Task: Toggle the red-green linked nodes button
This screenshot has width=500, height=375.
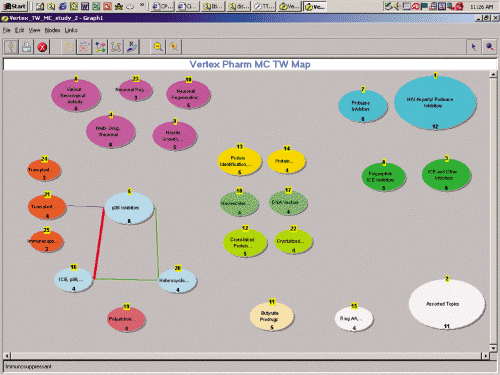Action: coord(116,47)
